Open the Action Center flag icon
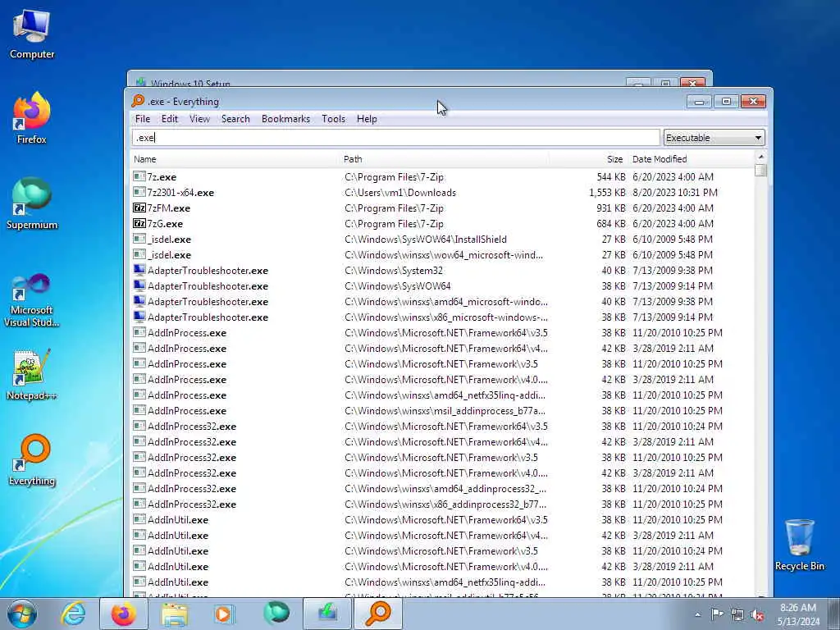The height and width of the screenshot is (630, 840). coord(717,614)
